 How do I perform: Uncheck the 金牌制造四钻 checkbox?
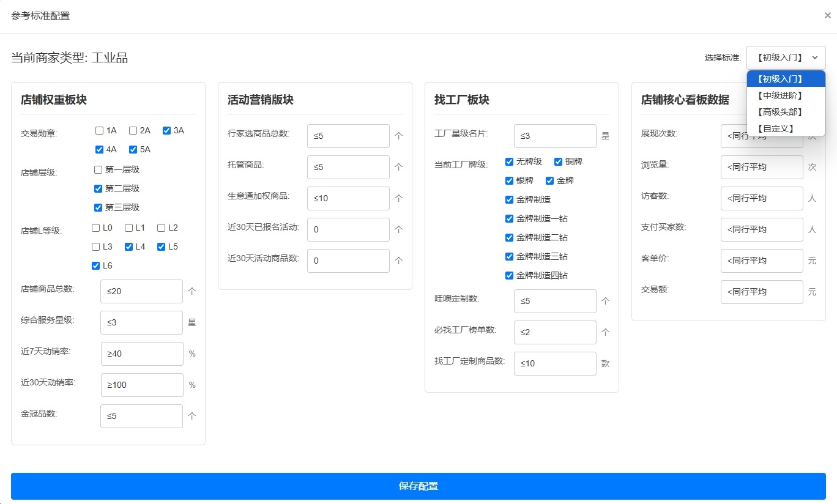click(509, 275)
